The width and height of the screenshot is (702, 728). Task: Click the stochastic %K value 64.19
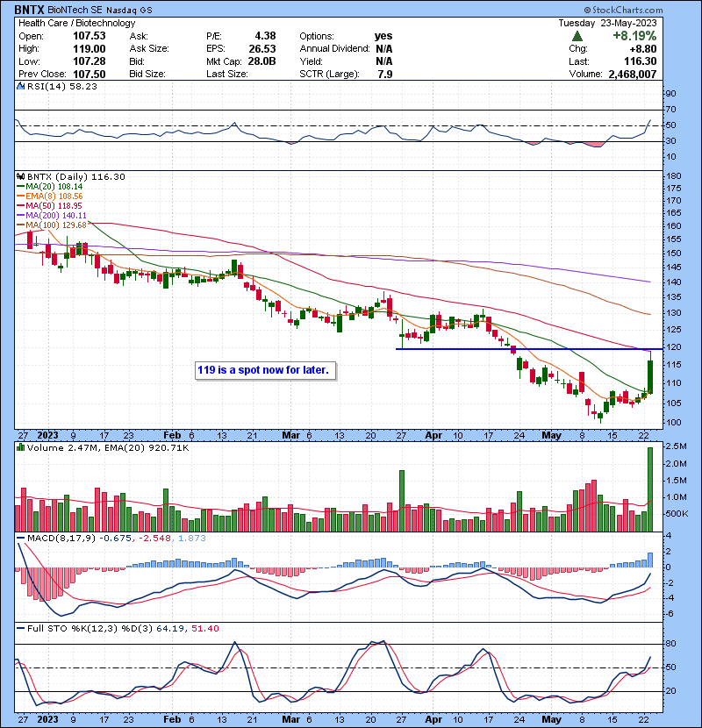169,629
